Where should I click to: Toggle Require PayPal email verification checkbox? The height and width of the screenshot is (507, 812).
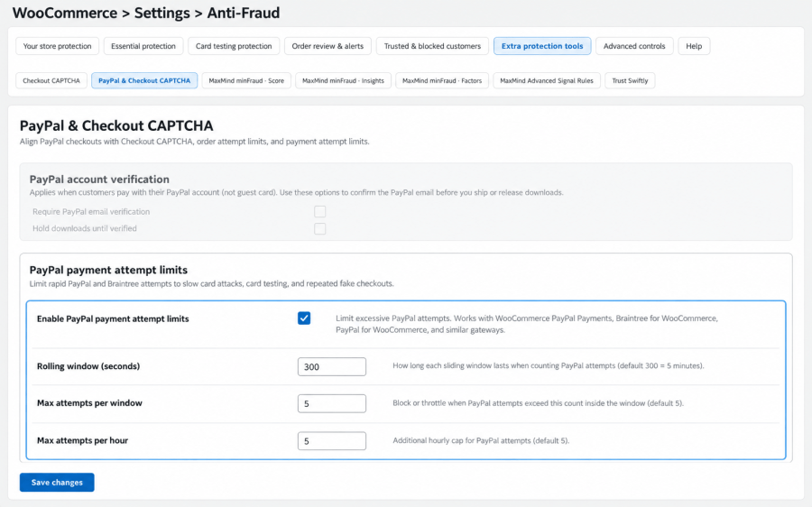tap(320, 211)
